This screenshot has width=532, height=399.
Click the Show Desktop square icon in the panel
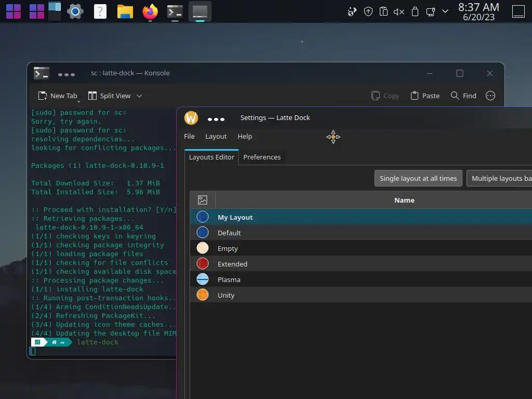[518, 11]
